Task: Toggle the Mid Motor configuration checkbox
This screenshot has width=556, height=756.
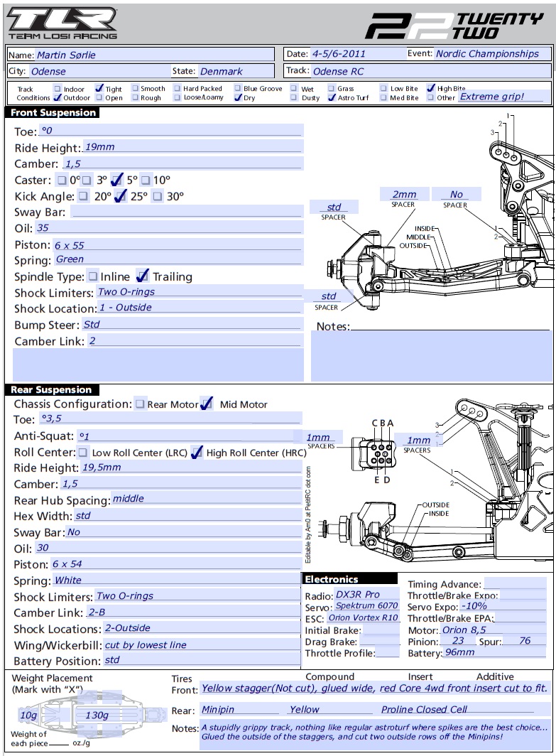Action: pyautogui.click(x=207, y=404)
